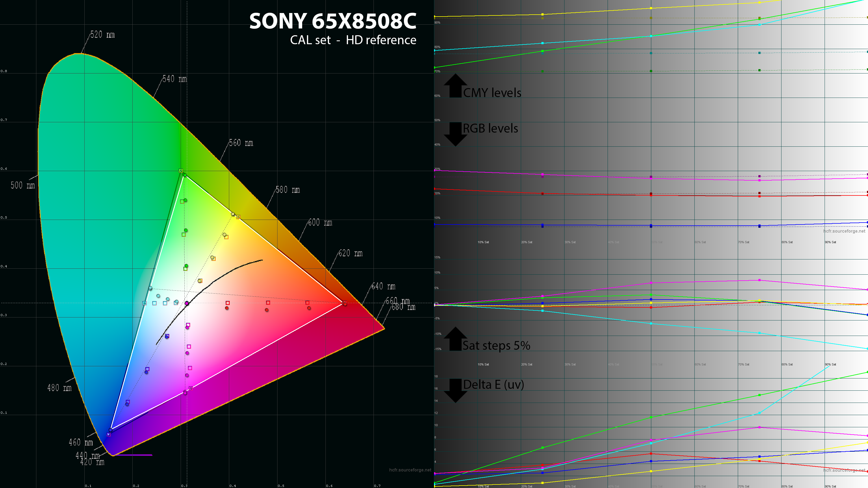Click the SONY 65X8508C title
The width and height of the screenshot is (868, 488).
pyautogui.click(x=333, y=21)
